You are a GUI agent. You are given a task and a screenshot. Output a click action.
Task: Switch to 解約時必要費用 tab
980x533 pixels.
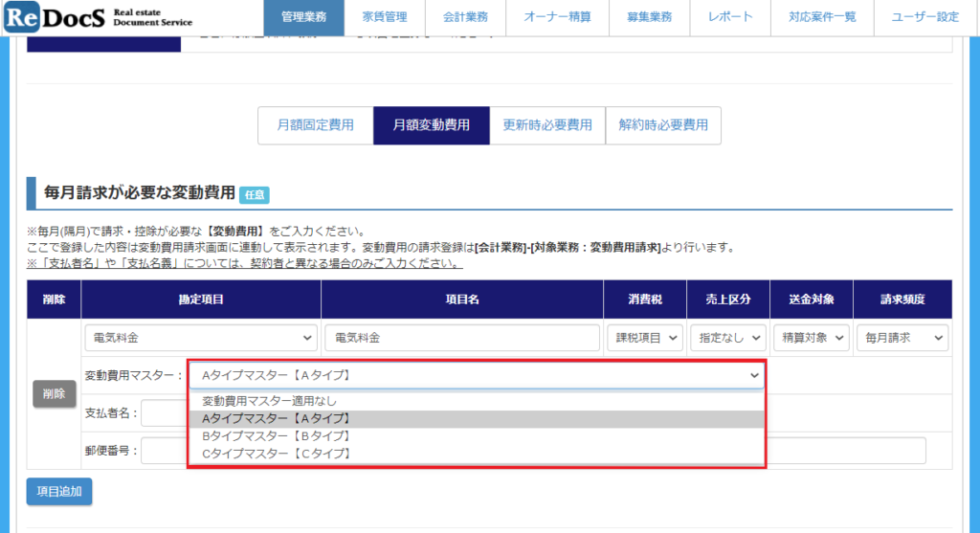point(663,125)
